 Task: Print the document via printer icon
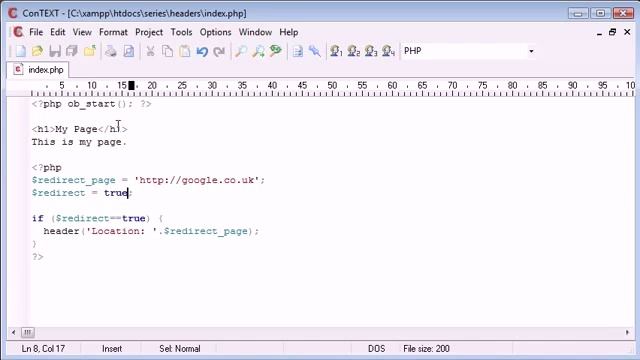(111, 51)
